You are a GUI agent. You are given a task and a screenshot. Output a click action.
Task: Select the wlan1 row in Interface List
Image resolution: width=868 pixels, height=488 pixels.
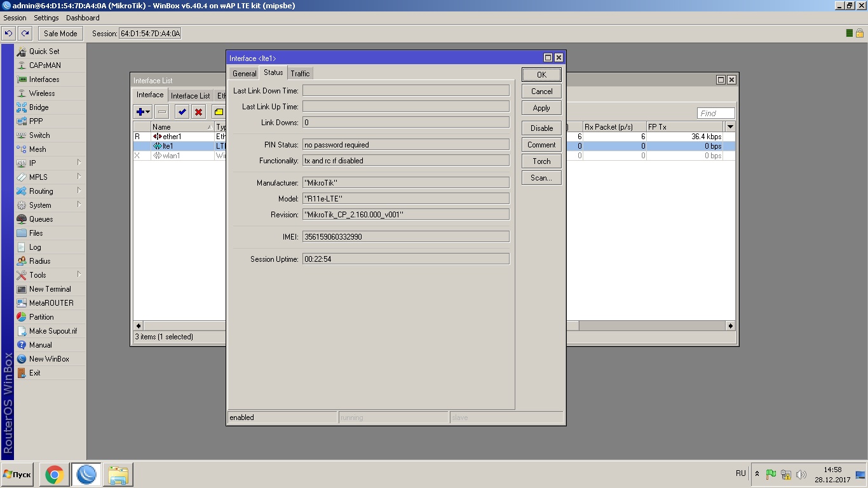pos(434,156)
